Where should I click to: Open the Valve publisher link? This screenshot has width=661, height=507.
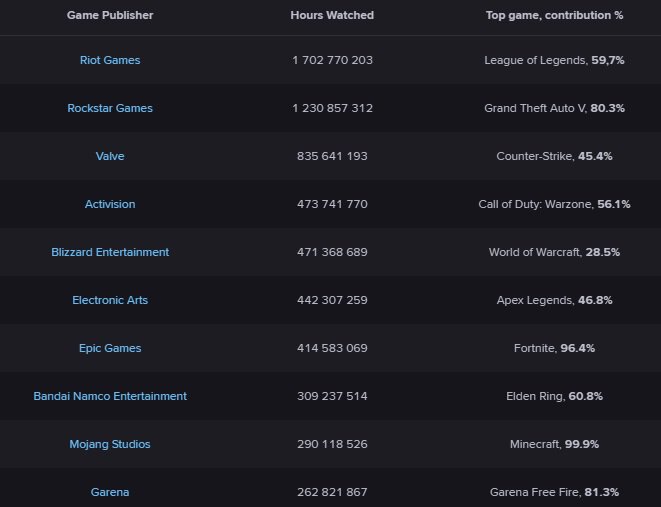coord(110,156)
